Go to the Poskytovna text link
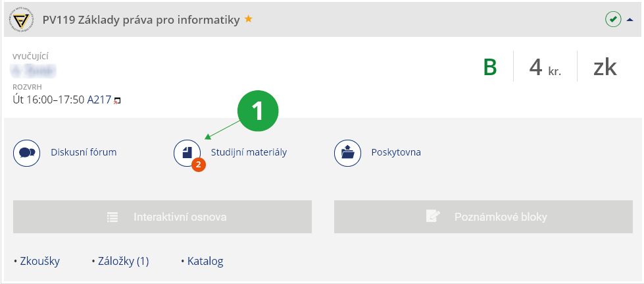Viewport: 644px width, 284px height. 395,152
